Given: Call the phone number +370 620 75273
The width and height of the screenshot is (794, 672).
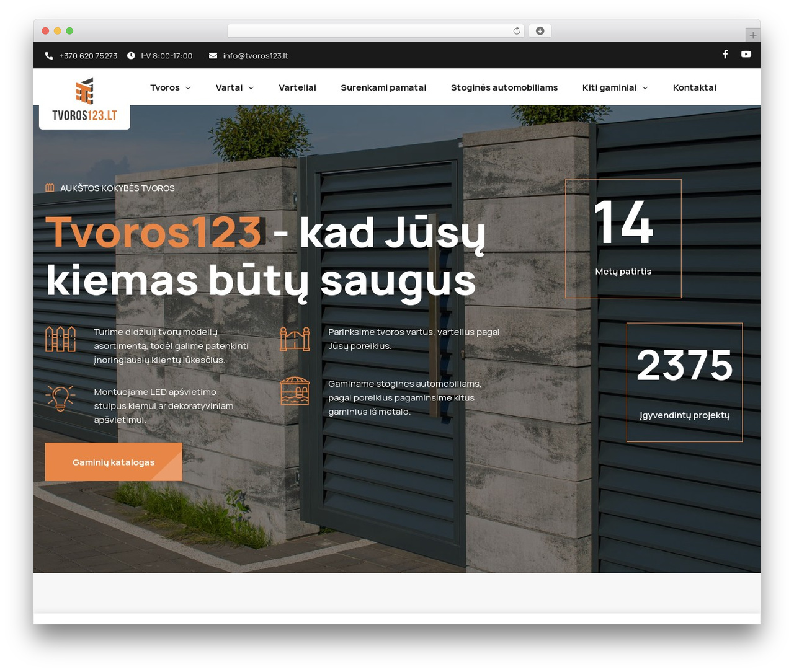Looking at the screenshot, I should (x=88, y=56).
